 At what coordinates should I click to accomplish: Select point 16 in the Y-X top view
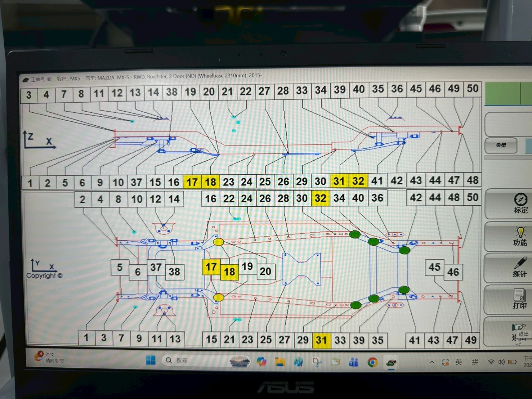(211, 199)
